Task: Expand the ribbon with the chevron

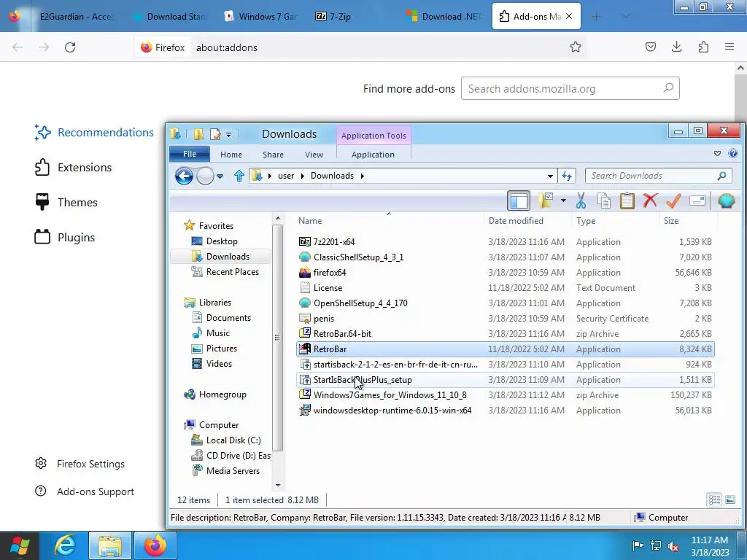Action: tap(717, 153)
